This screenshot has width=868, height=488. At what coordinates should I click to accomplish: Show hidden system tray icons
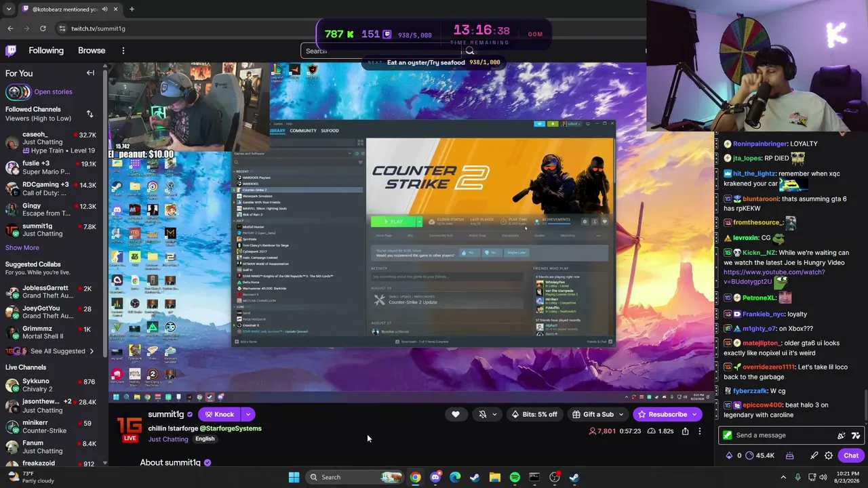[783, 477]
